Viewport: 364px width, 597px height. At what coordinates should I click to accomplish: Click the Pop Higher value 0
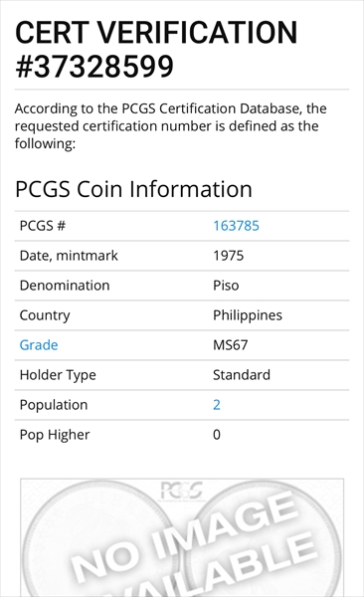coord(217,435)
